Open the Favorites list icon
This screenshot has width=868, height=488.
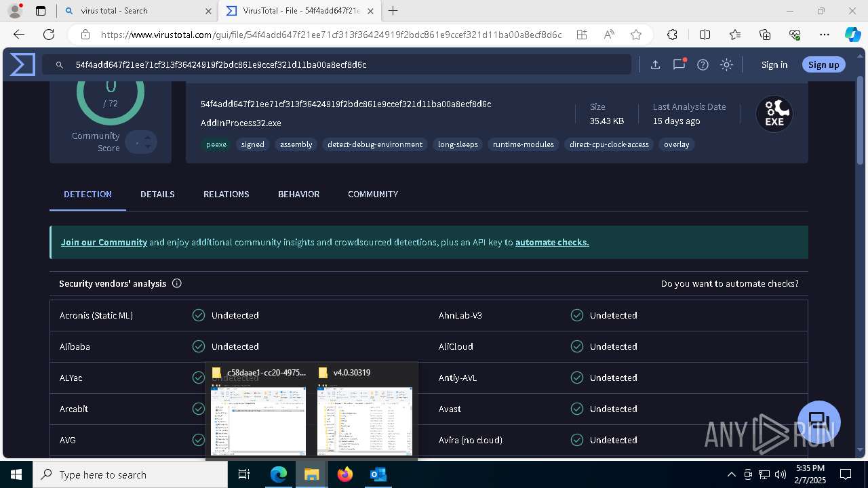tap(735, 35)
